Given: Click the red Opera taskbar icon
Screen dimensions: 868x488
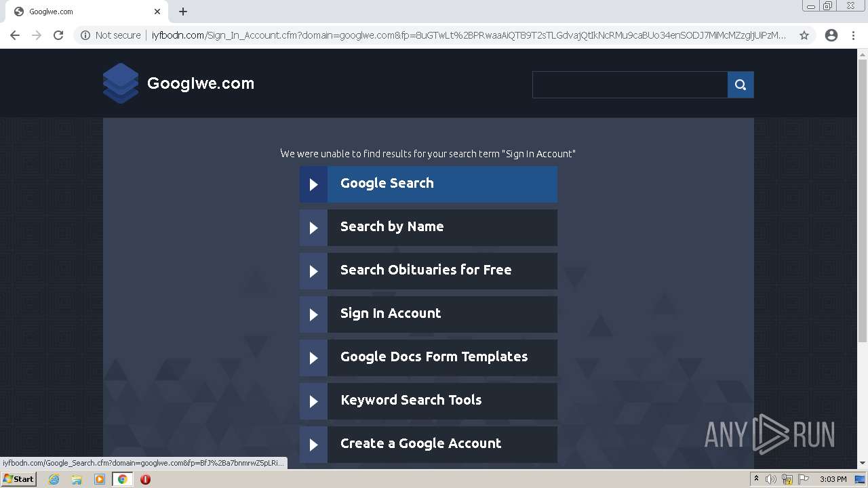Looking at the screenshot, I should point(145,479).
